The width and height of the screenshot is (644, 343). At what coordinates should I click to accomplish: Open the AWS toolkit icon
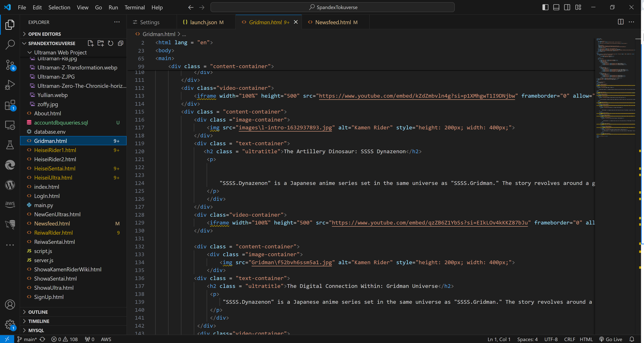pyautogui.click(x=10, y=204)
